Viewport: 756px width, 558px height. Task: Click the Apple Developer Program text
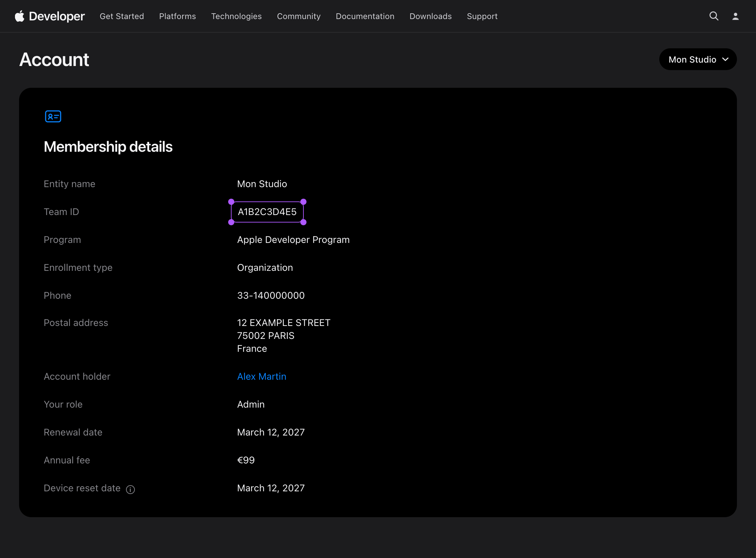coord(293,240)
